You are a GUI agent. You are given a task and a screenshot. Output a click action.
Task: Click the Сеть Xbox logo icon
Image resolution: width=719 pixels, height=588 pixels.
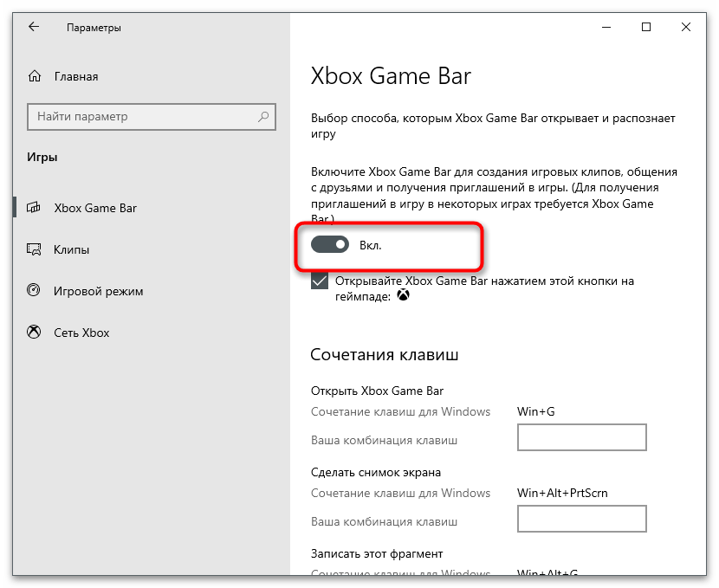pos(34,333)
